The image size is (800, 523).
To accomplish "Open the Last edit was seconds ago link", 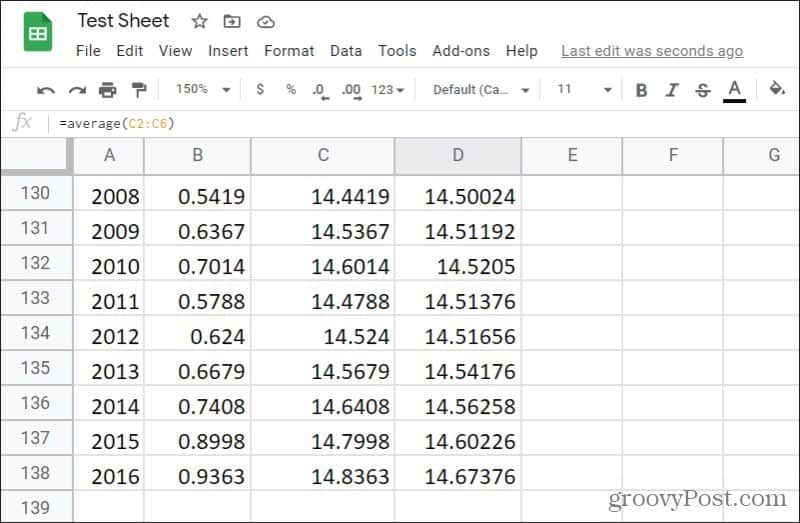I will tap(652, 51).
